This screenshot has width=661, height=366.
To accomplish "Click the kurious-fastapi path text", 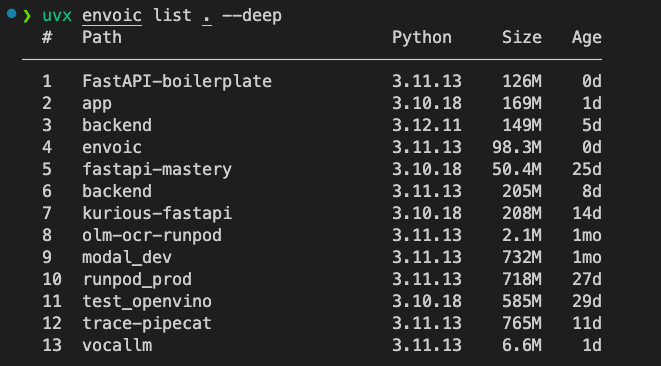I will tap(157, 213).
